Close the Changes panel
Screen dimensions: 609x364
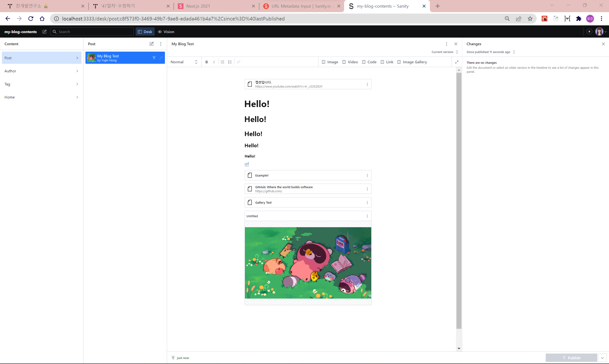coord(603,44)
